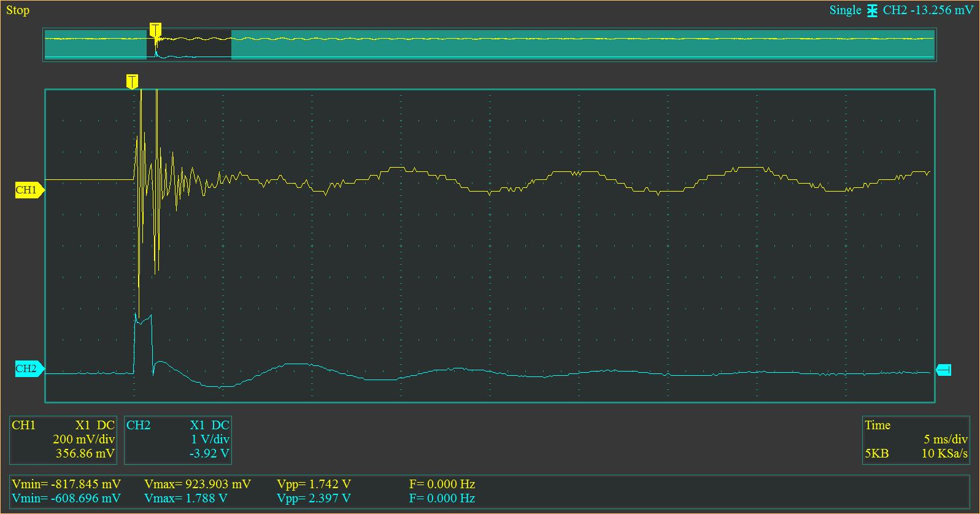Select the CH2 cyan channel ground marker
980x514 pixels.
coord(29,368)
